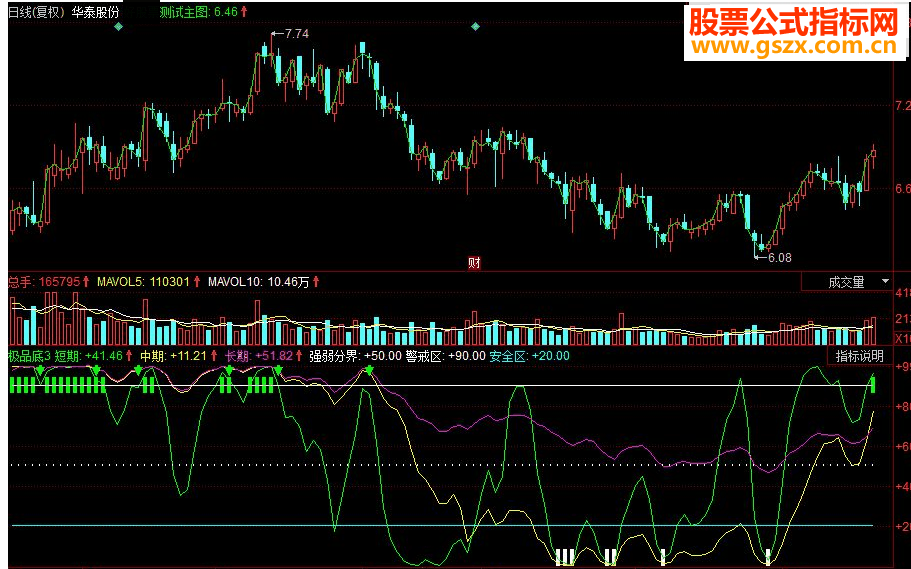Click the cyan 安全区 +20.00 line label
Screen dimensions: 911x569
tap(529, 356)
